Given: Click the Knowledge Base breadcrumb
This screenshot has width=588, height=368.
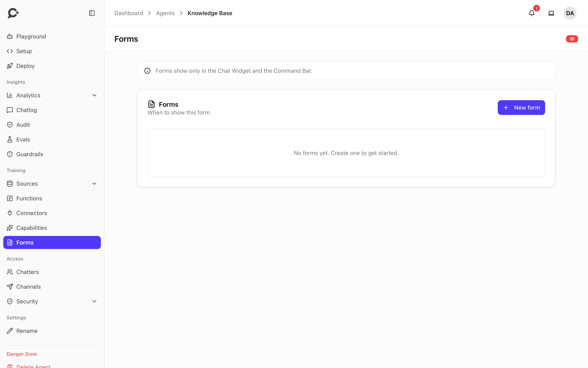Looking at the screenshot, I should click(x=210, y=13).
